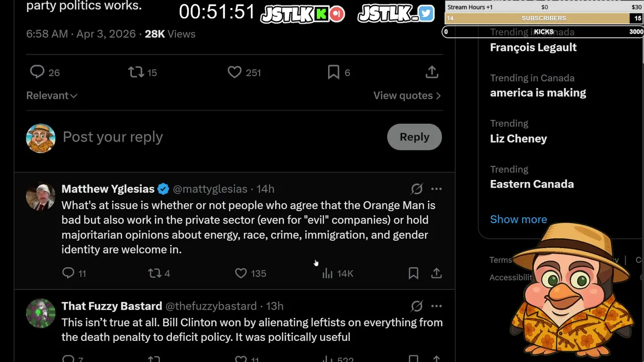This screenshot has width=644, height=362.
Task: Share Matthew Yglesias's reply
Action: pyautogui.click(x=436, y=273)
